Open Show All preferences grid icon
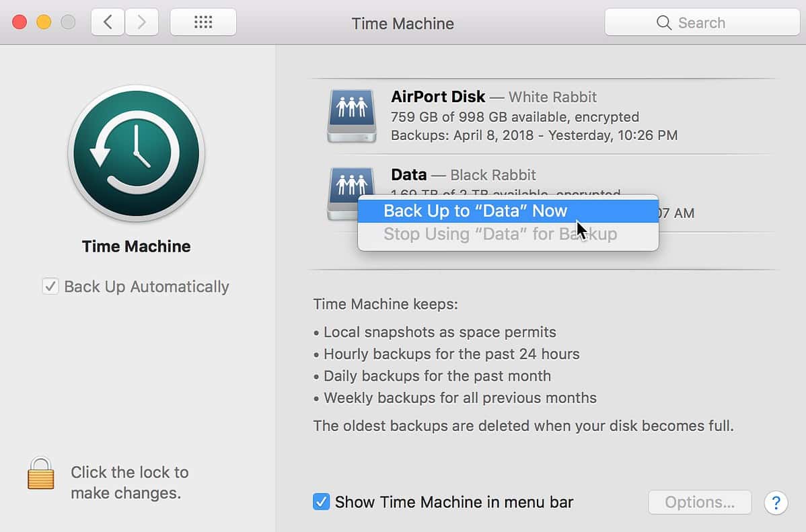The height and width of the screenshot is (532, 806). tap(203, 22)
